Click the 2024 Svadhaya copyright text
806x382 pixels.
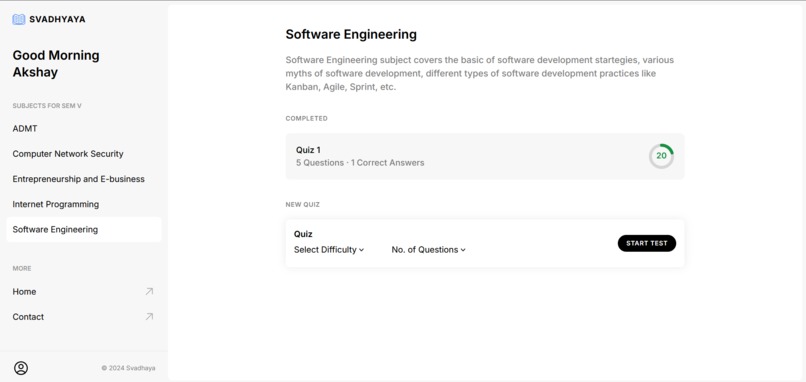click(x=129, y=368)
